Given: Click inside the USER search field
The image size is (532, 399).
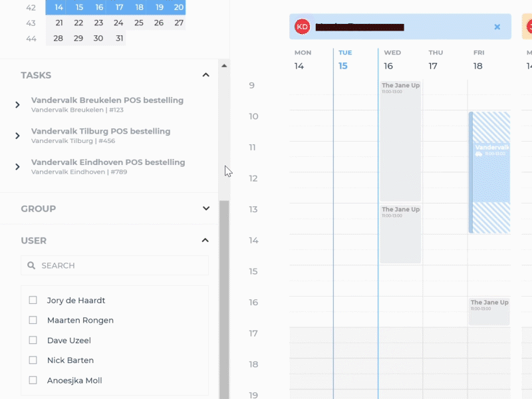Looking at the screenshot, I should coord(113,265).
